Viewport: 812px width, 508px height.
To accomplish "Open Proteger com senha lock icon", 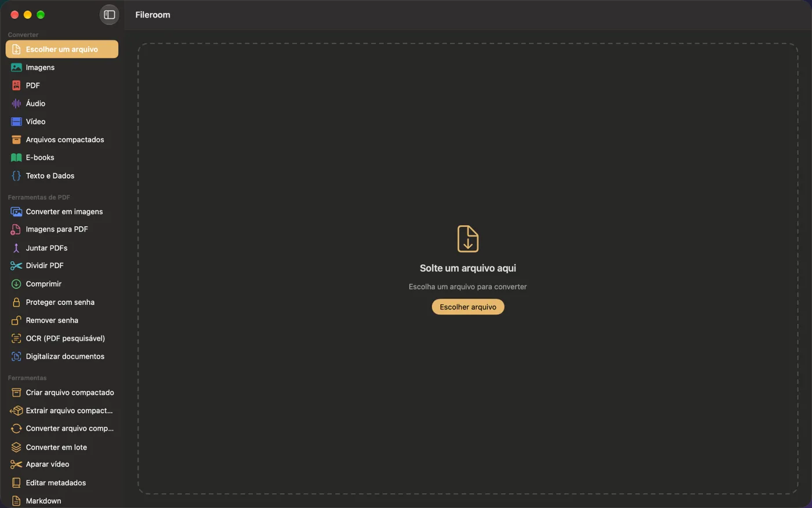I will tap(16, 302).
